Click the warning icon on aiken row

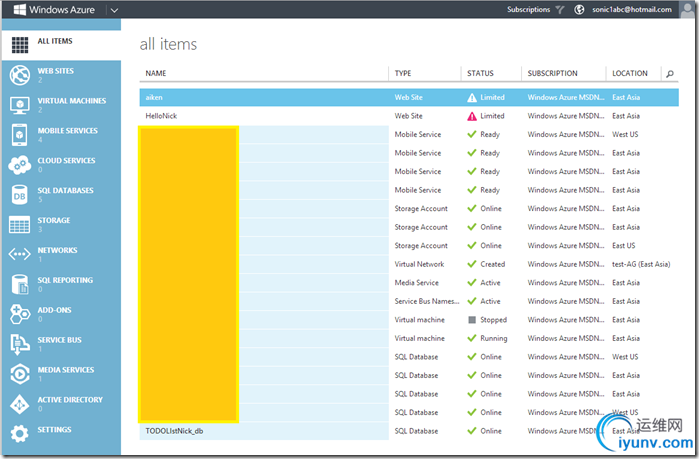472,98
